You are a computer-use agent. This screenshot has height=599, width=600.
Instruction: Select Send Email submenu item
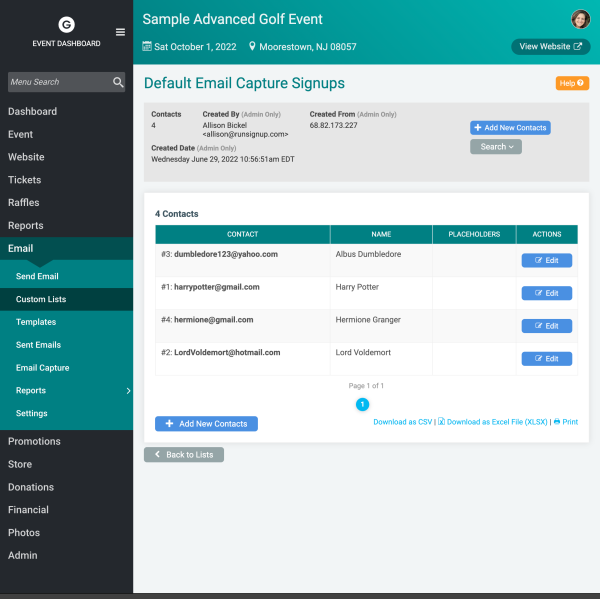coord(66,276)
